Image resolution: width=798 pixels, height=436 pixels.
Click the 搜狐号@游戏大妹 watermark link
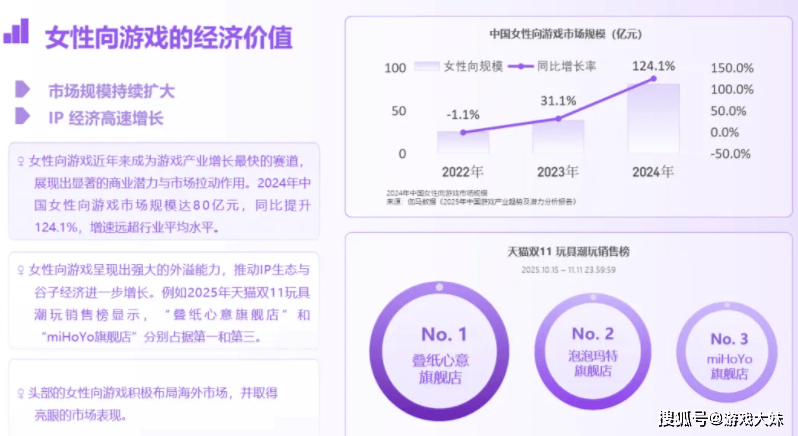pos(720,417)
